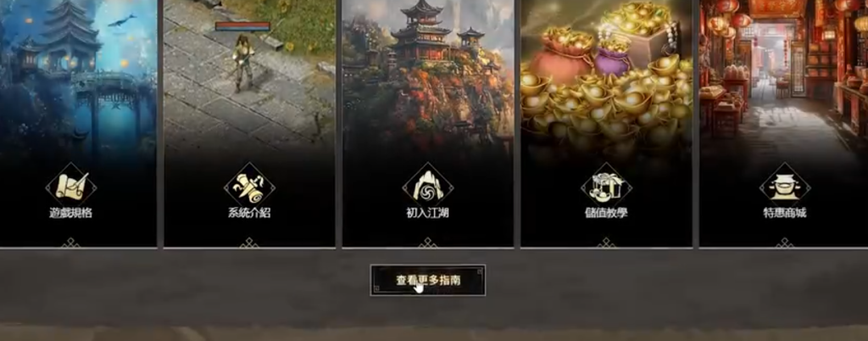Select the 初入江湖 text label
Viewport: 868px width, 341px height.
[x=427, y=213]
